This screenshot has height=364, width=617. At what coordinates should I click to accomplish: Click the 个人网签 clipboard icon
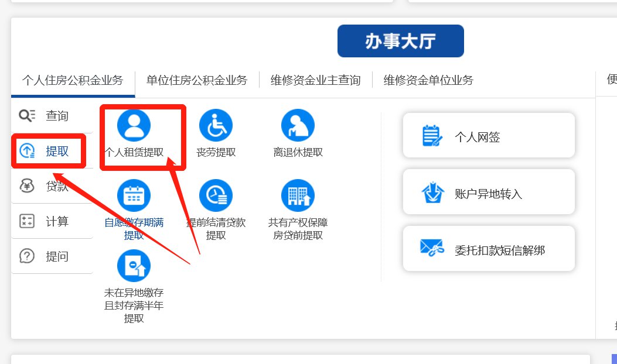point(432,136)
